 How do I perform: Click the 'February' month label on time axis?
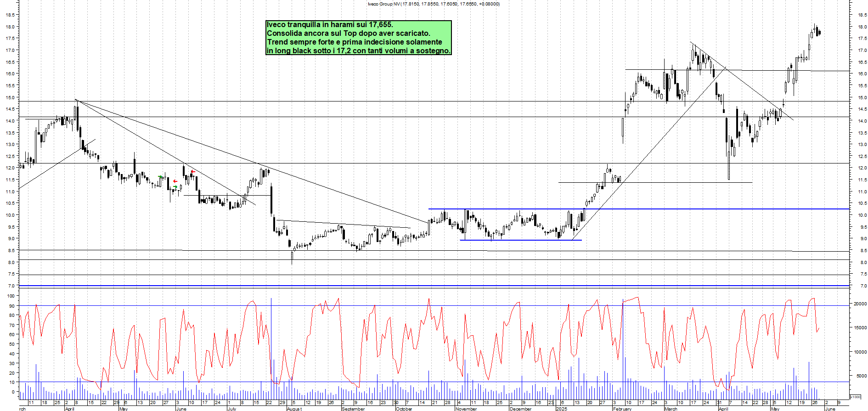[x=622, y=409]
